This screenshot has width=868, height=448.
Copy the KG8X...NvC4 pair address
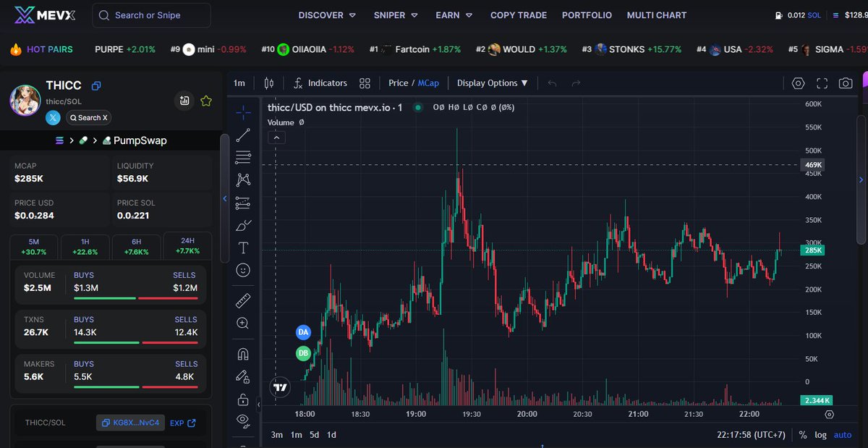pyautogui.click(x=130, y=423)
